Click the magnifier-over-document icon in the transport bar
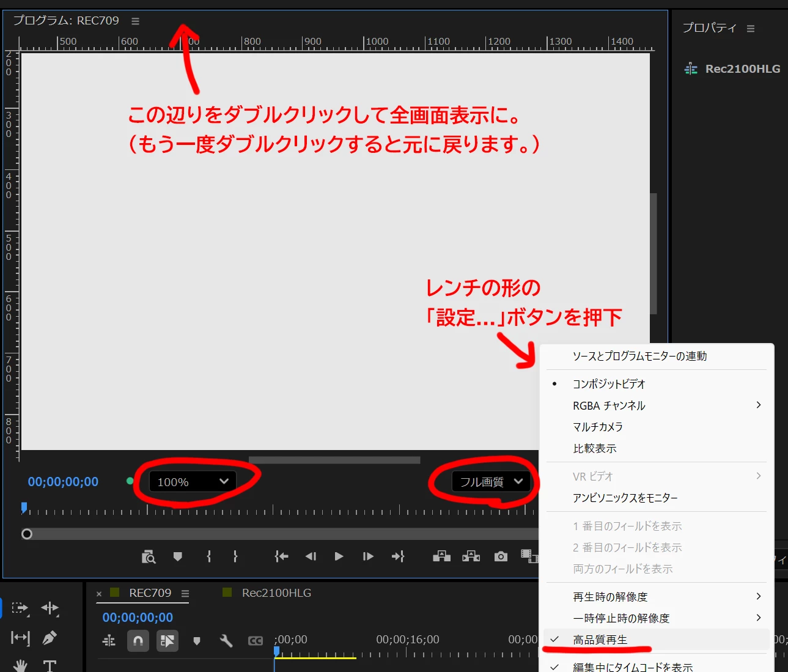This screenshot has height=672, width=788. (149, 556)
